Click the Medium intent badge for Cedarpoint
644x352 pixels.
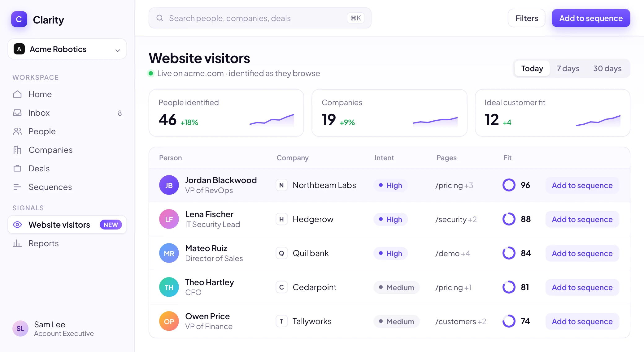tap(396, 287)
